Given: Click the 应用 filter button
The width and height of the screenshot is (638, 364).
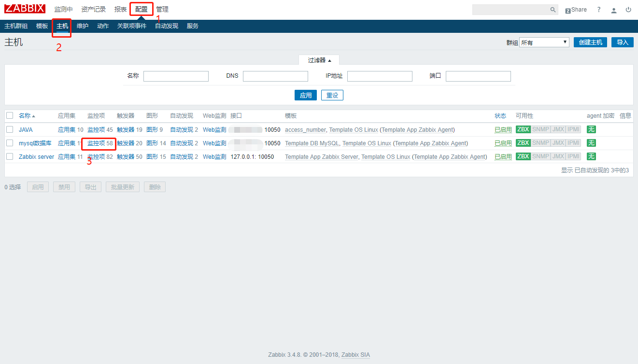Looking at the screenshot, I should (306, 95).
